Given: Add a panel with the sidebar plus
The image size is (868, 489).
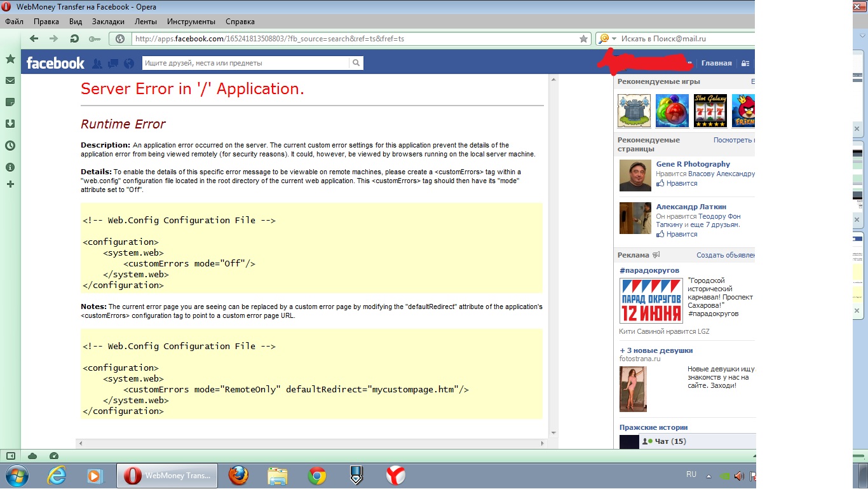Looking at the screenshot, I should (x=10, y=184).
